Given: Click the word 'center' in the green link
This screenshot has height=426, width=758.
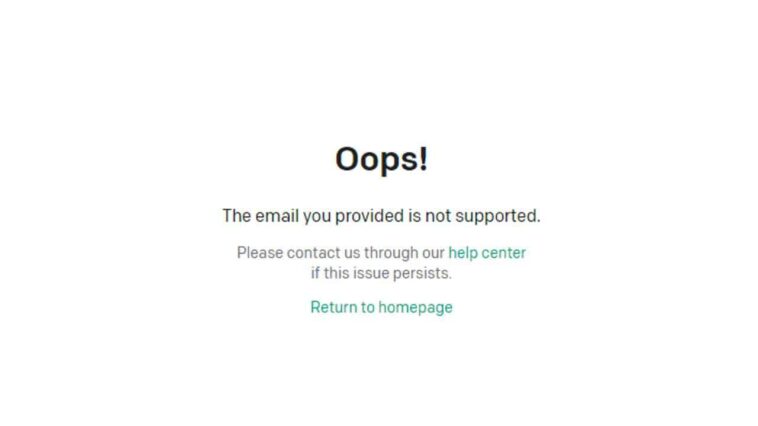Looking at the screenshot, I should 504,252.
